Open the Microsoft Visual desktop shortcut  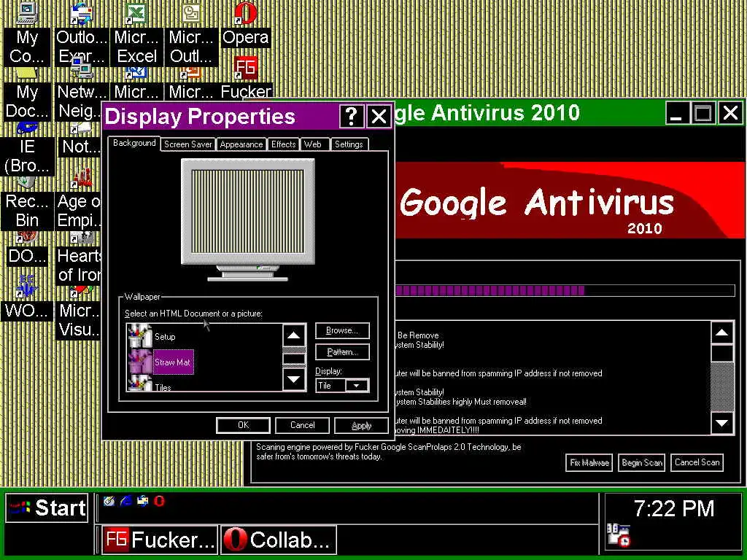click(x=79, y=314)
